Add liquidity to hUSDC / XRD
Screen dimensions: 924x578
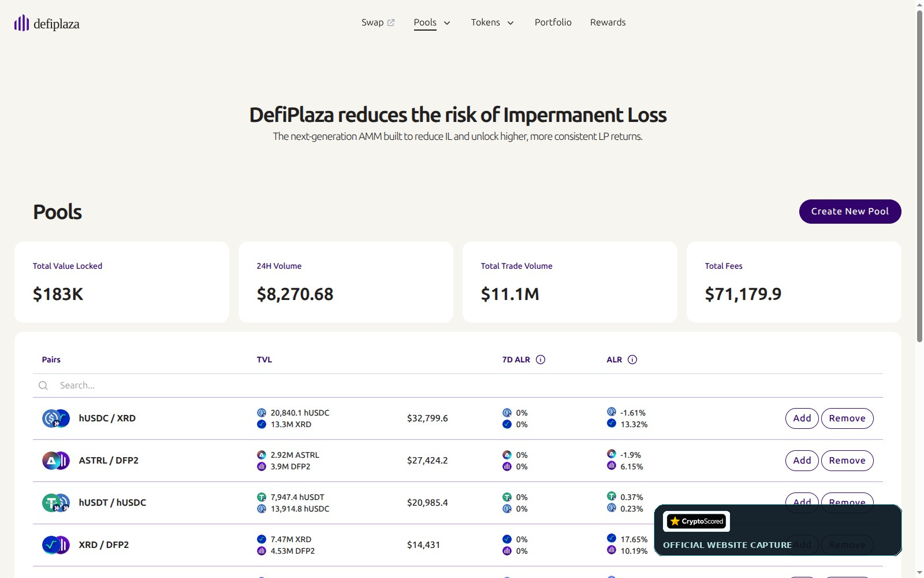(x=802, y=418)
